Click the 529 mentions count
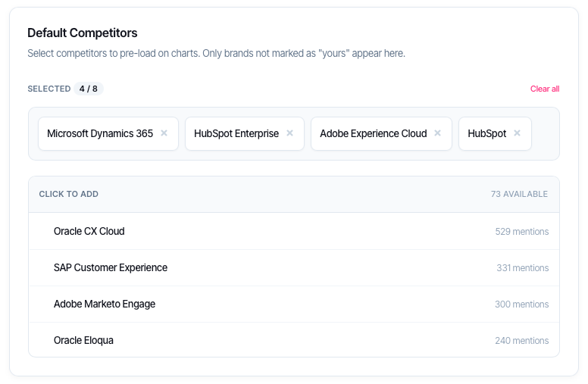Viewport: 588px width, 384px height. 521,232
